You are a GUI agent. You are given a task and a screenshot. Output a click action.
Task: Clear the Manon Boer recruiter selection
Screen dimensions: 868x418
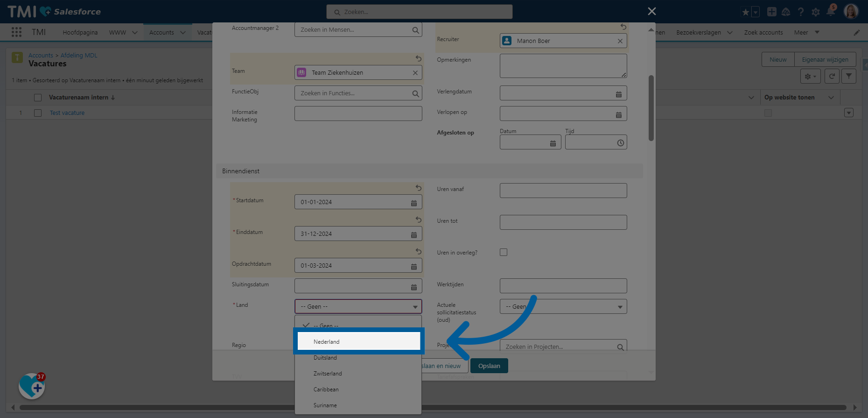coord(620,41)
